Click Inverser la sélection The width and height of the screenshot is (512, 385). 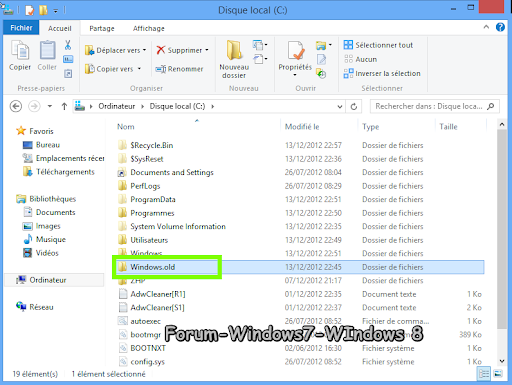point(382,73)
